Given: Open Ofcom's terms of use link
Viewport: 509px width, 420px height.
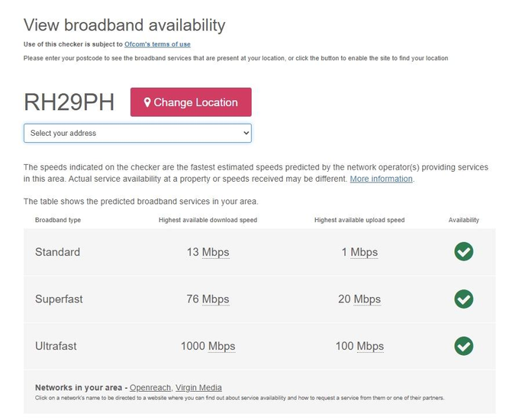Looking at the screenshot, I should click(157, 44).
